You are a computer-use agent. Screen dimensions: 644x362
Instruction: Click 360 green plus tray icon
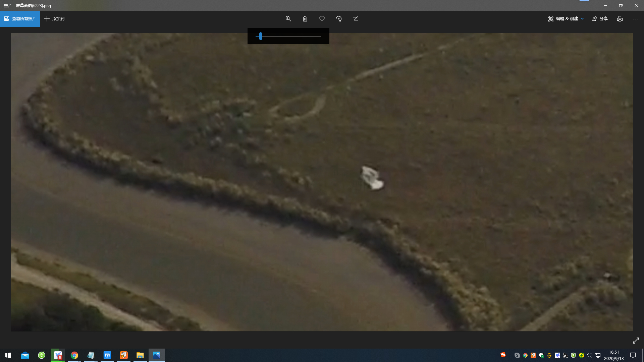coord(582,355)
